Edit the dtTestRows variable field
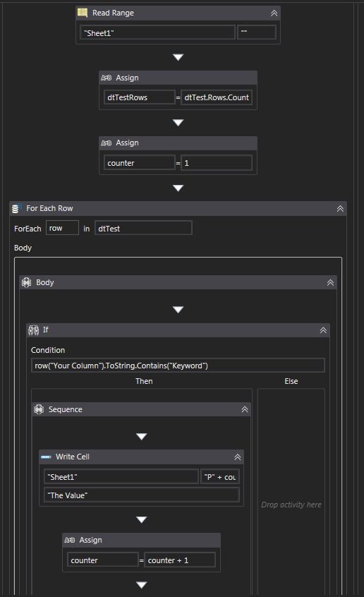This screenshot has height=597, width=364. (x=140, y=97)
